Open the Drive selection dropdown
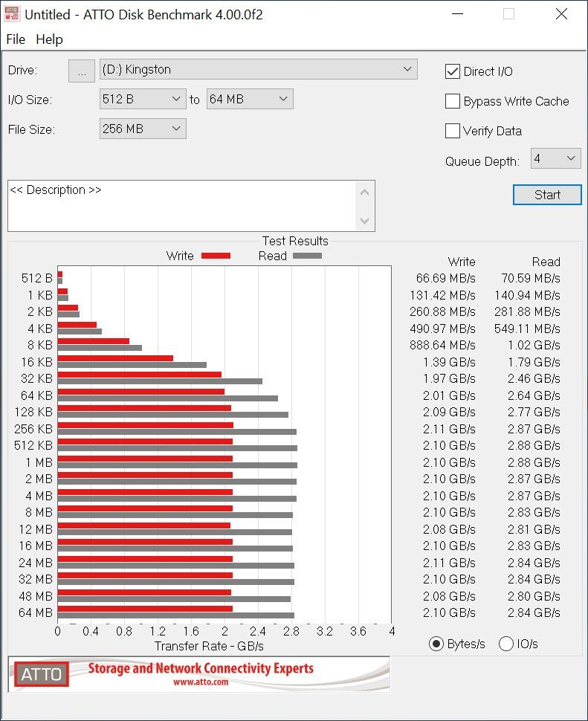The width and height of the screenshot is (588, 721). 259,69
